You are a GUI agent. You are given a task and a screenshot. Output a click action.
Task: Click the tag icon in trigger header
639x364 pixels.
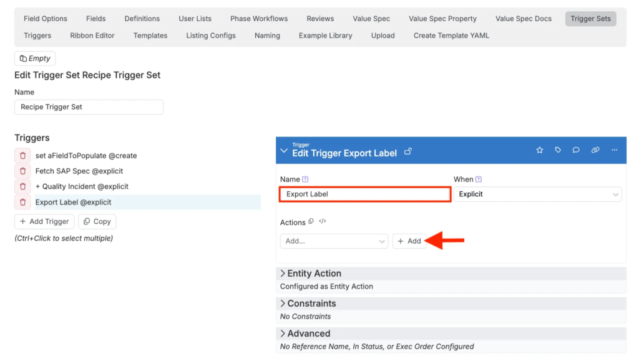click(558, 150)
